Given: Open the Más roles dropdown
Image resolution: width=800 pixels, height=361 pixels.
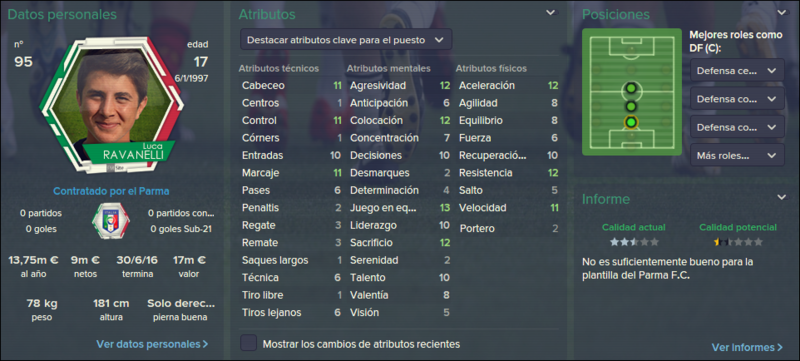Looking at the screenshot, I should click(737, 155).
